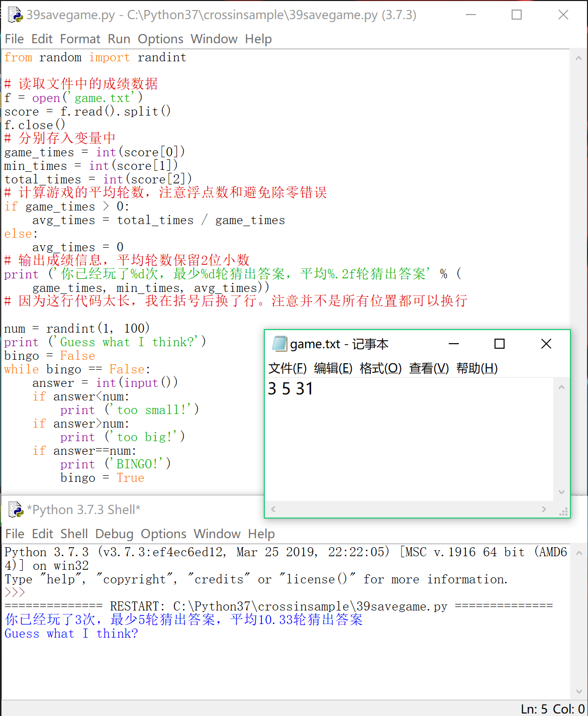Click '3 5 31' text in Notepad
This screenshot has width=588, height=716.
(290, 388)
